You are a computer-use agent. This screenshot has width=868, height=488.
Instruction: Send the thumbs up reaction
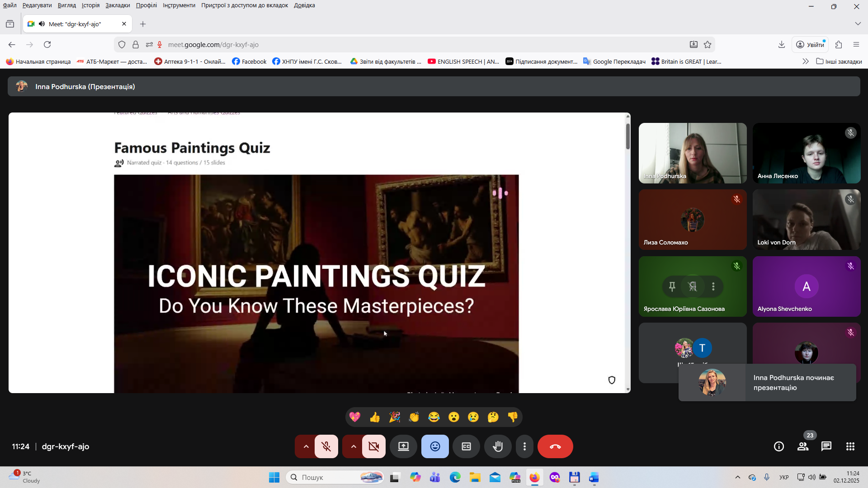click(x=374, y=417)
